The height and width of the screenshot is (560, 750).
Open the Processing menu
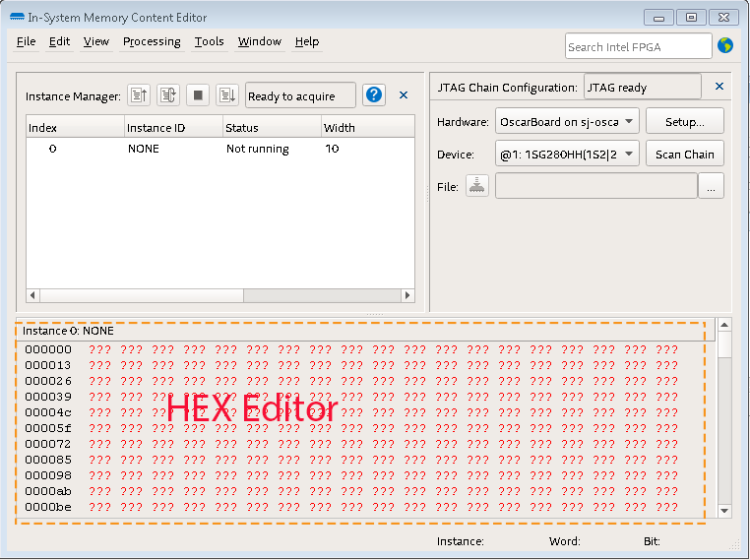[x=152, y=41]
